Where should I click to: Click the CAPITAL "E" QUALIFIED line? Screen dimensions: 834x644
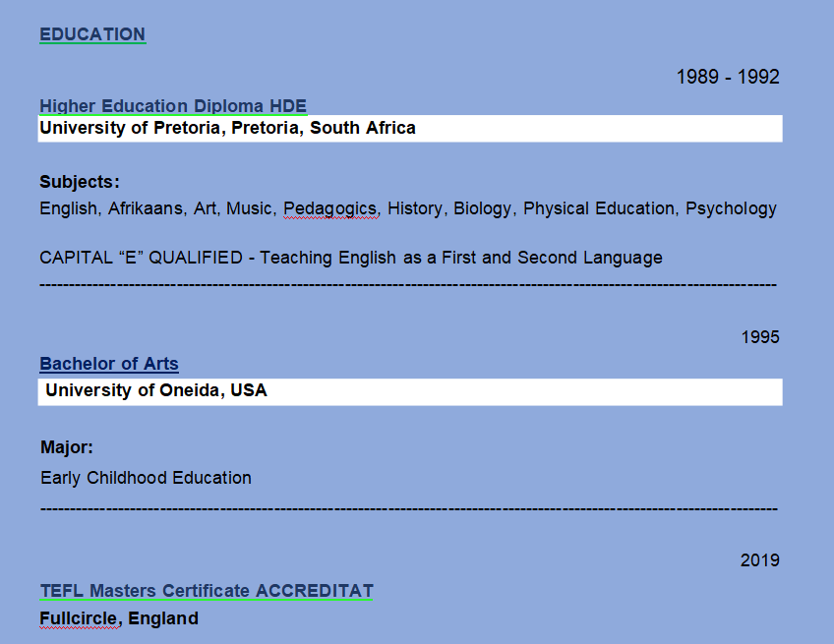coord(351,258)
